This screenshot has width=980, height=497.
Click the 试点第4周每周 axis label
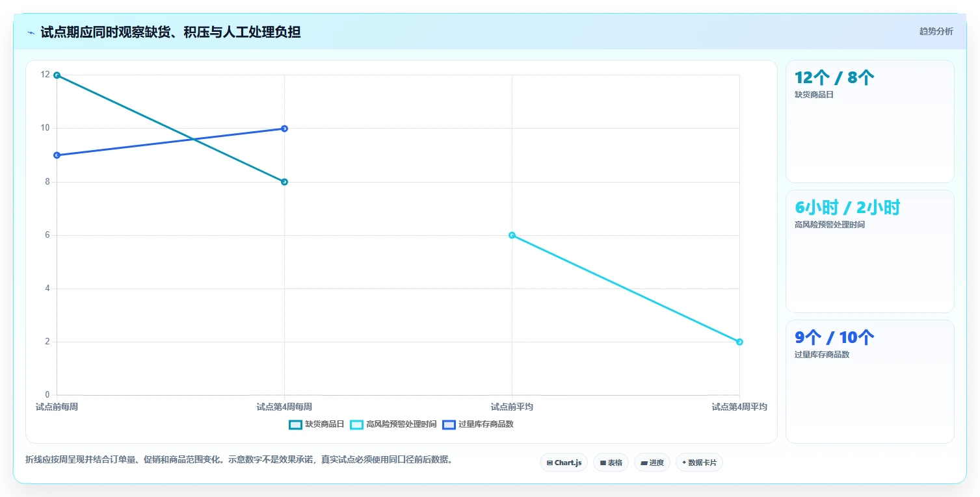click(x=284, y=407)
